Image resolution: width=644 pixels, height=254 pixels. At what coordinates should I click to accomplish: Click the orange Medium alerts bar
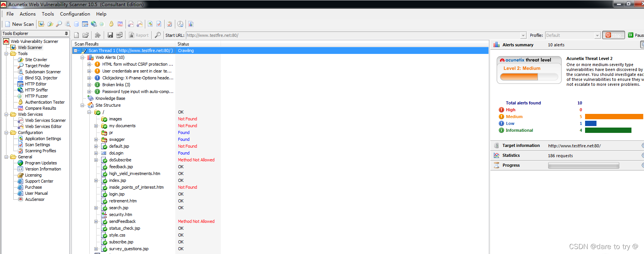tap(614, 117)
